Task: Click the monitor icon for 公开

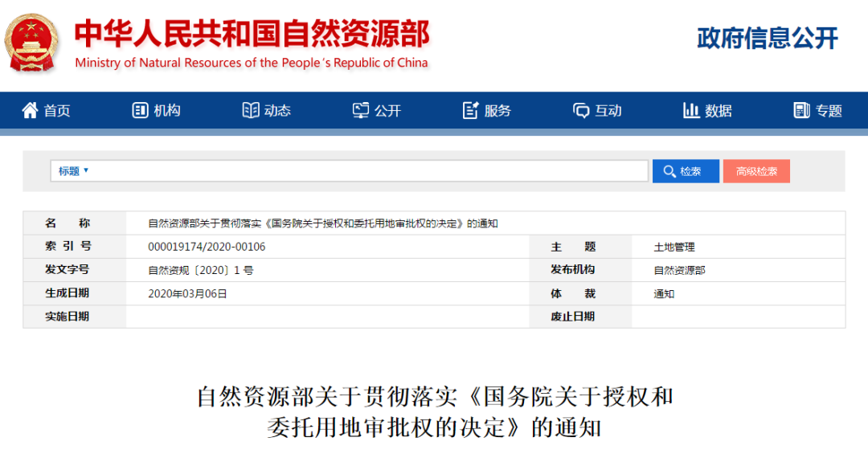Action: pyautogui.click(x=360, y=110)
